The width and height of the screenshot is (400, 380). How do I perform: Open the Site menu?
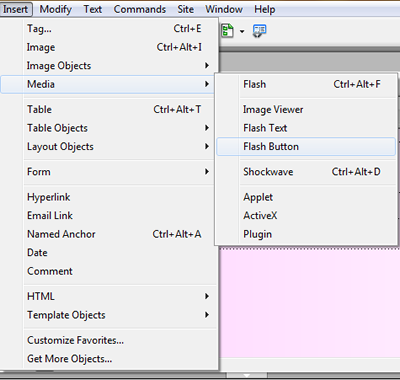[185, 9]
